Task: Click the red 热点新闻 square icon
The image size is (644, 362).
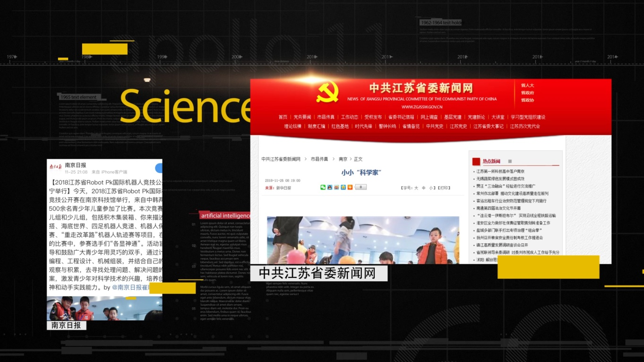Action: 476,162
